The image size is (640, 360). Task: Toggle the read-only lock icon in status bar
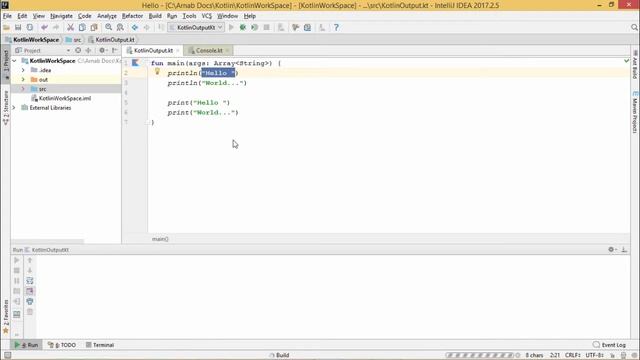point(612,356)
